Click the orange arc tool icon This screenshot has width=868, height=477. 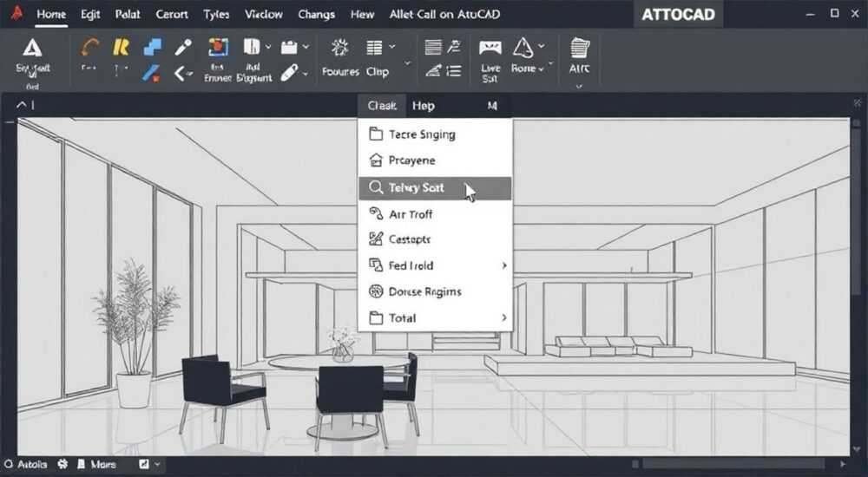(89, 47)
